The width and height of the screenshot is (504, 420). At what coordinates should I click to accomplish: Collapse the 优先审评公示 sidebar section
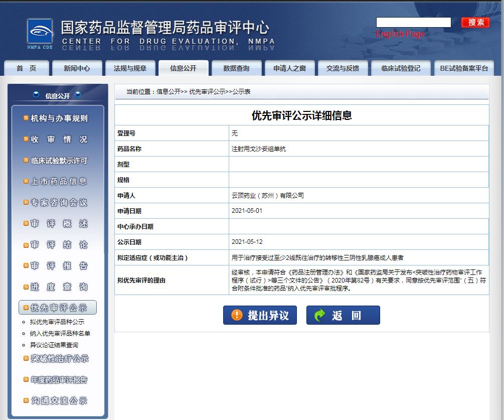coord(58,308)
